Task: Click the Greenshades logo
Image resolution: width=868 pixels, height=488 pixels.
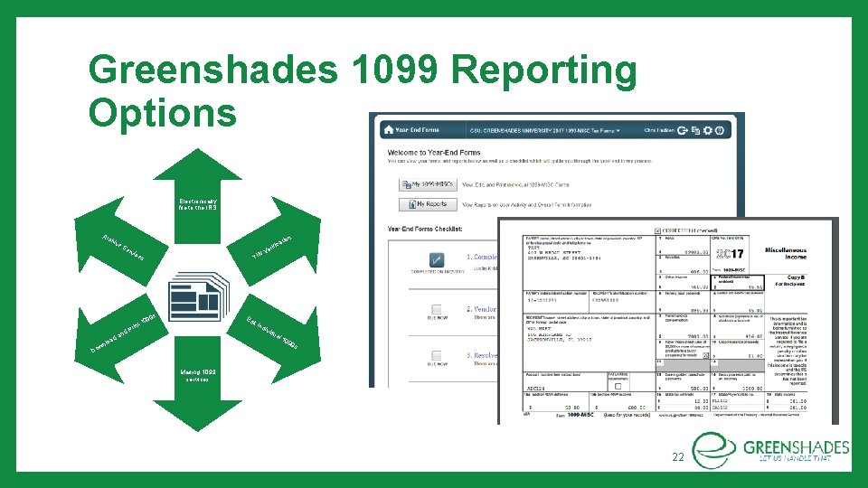Action: [x=770, y=450]
